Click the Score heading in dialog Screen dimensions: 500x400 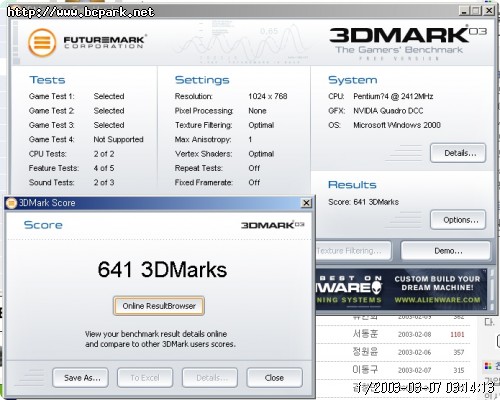point(43,225)
